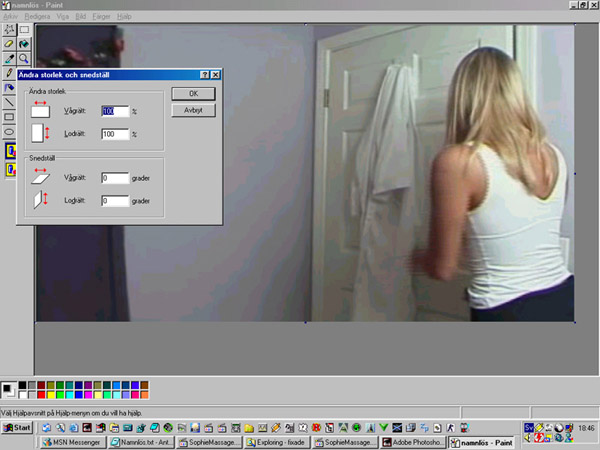Screen dimensions: 600x450
Task: Select the rectangular selection tool
Action: coord(24,29)
